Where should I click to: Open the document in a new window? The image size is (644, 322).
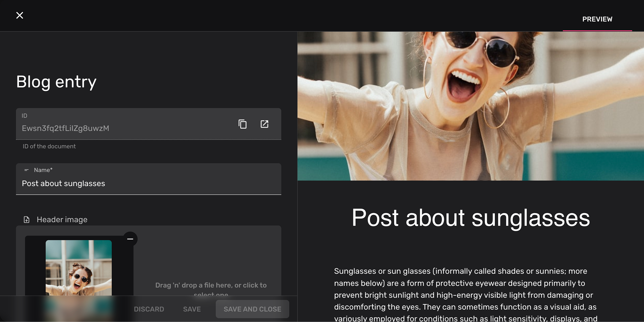coord(264,124)
